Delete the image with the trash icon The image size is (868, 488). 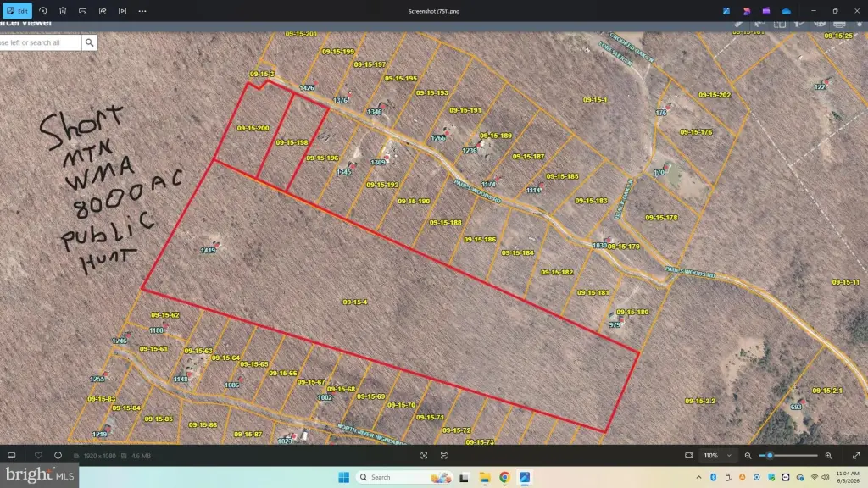[x=63, y=10]
